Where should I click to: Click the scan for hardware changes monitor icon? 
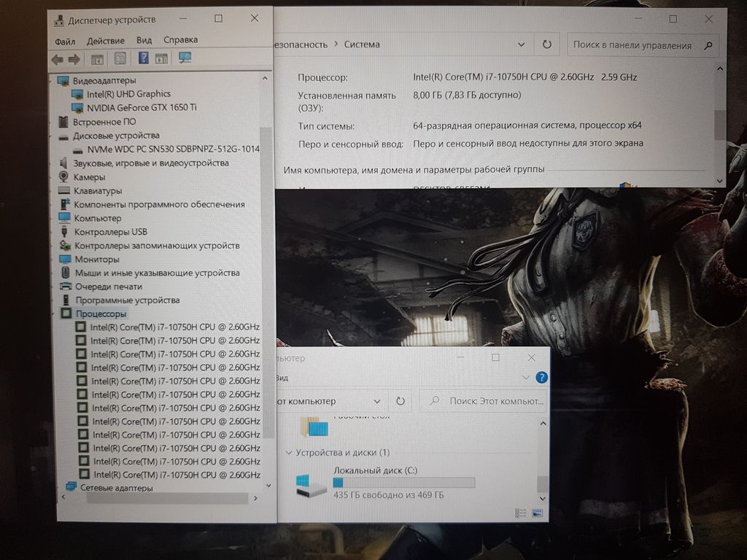pyautogui.click(x=185, y=58)
